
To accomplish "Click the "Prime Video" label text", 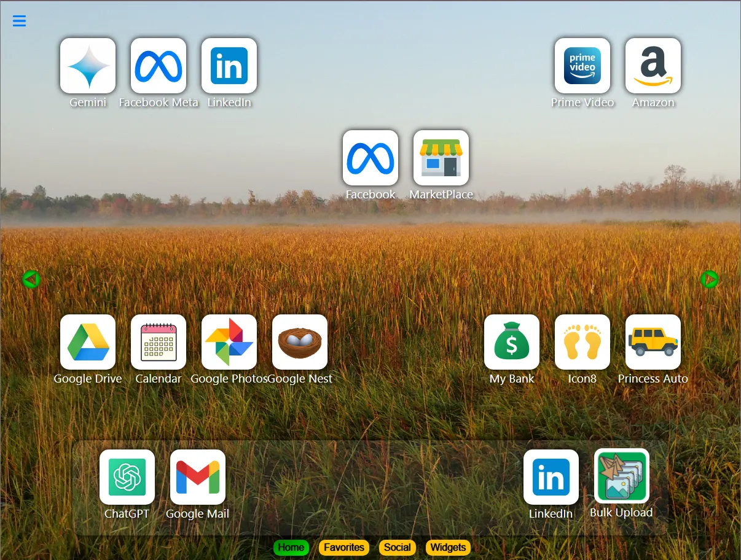I will tap(582, 103).
